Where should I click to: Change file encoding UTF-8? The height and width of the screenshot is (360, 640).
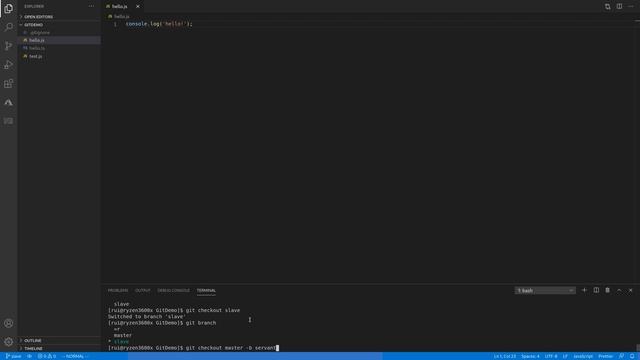pos(551,356)
